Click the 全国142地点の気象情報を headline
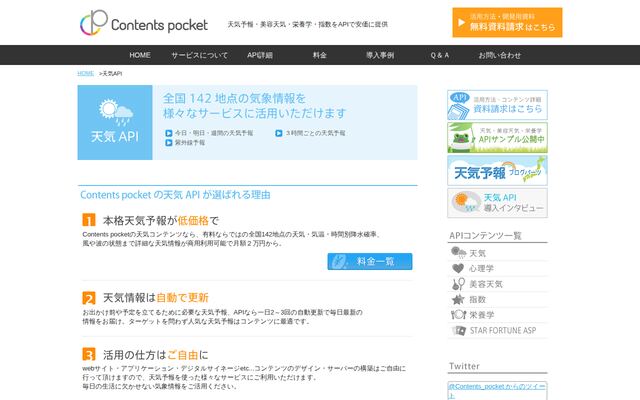The image size is (640, 400). 234,98
